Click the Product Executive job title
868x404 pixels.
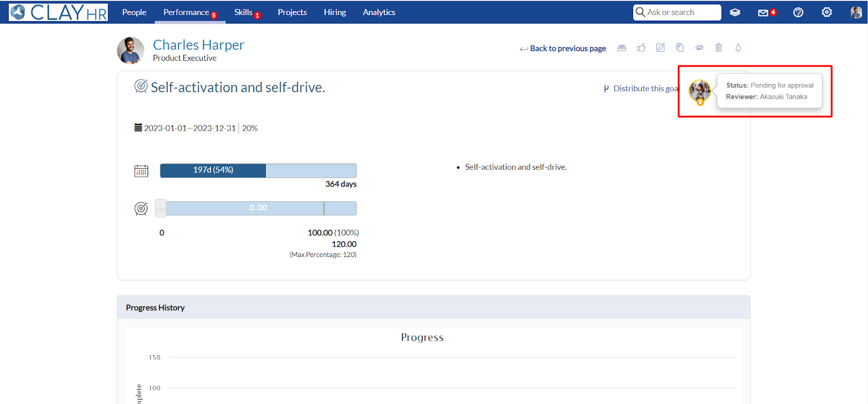click(184, 58)
